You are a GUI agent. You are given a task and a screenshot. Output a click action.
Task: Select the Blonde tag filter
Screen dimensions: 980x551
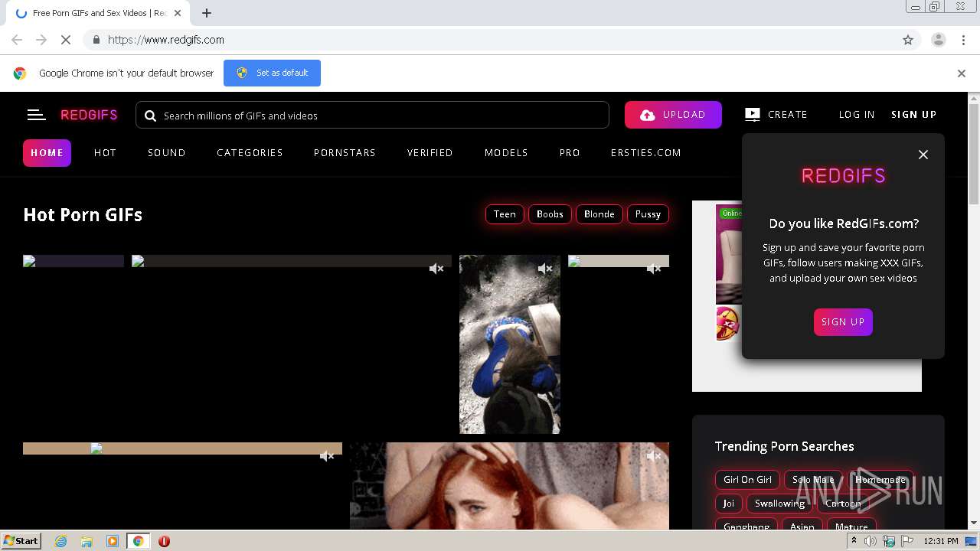(599, 214)
